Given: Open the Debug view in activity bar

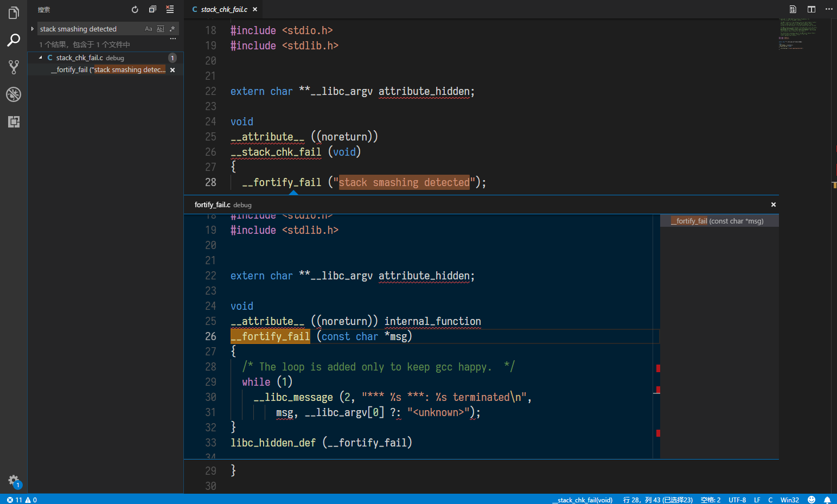Looking at the screenshot, I should [14, 94].
